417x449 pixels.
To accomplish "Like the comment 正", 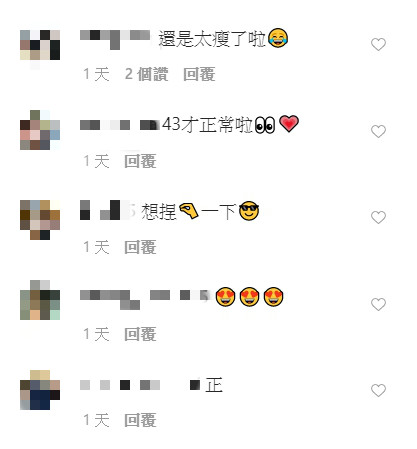I will 378,390.
